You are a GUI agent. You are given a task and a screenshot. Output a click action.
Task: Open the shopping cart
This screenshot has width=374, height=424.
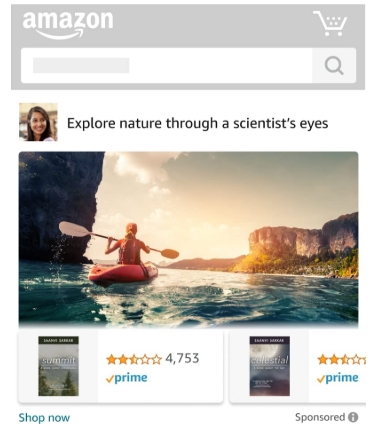[x=330, y=23]
